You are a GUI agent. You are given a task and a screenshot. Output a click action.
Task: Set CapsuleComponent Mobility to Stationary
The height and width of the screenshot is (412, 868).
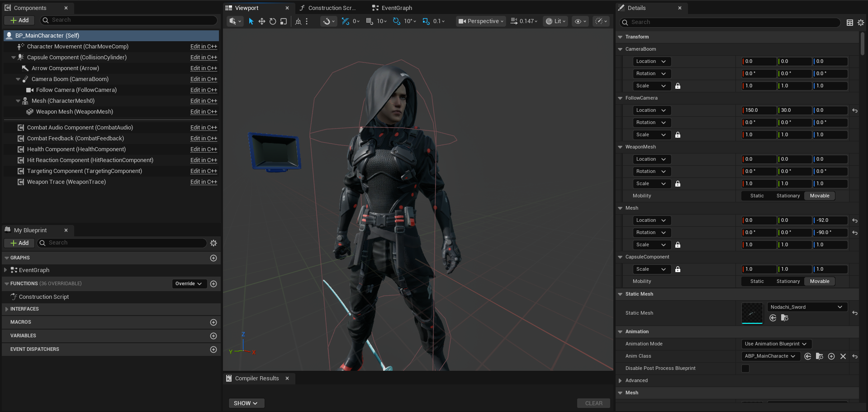coord(788,282)
